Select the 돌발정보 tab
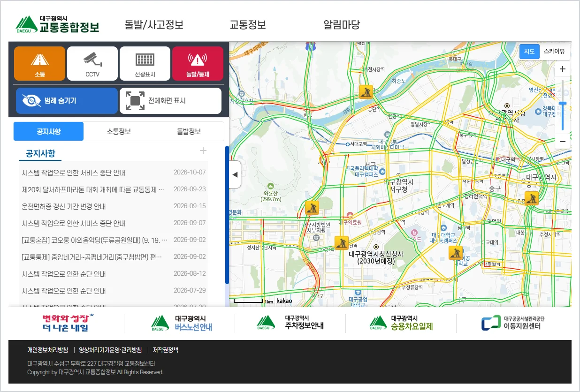The height and width of the screenshot is (392, 580). (189, 131)
